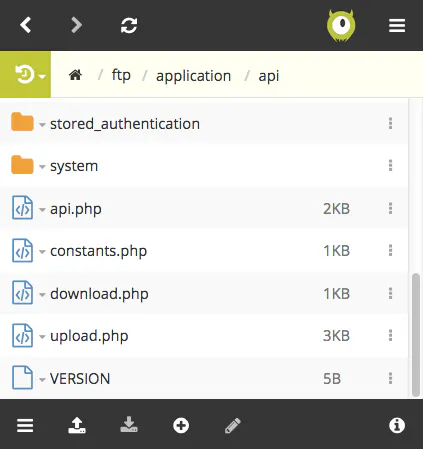
Task: Open api.php row's three-dot menu
Action: click(x=390, y=208)
